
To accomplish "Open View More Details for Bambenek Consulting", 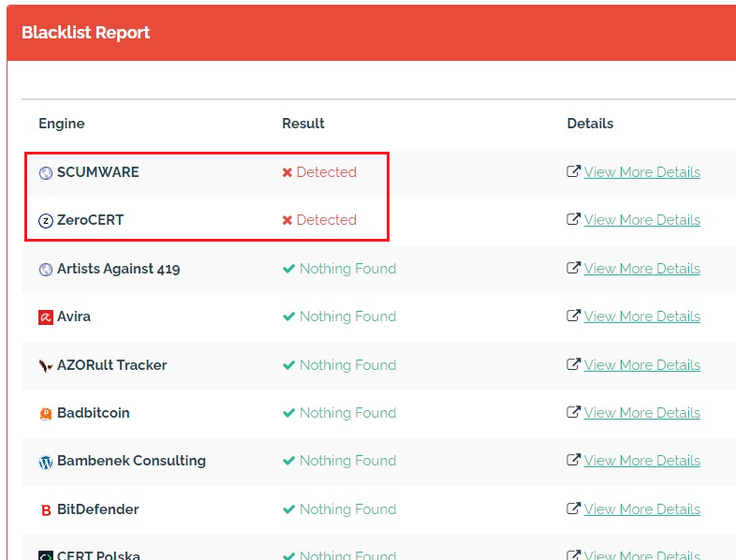I will (x=642, y=461).
